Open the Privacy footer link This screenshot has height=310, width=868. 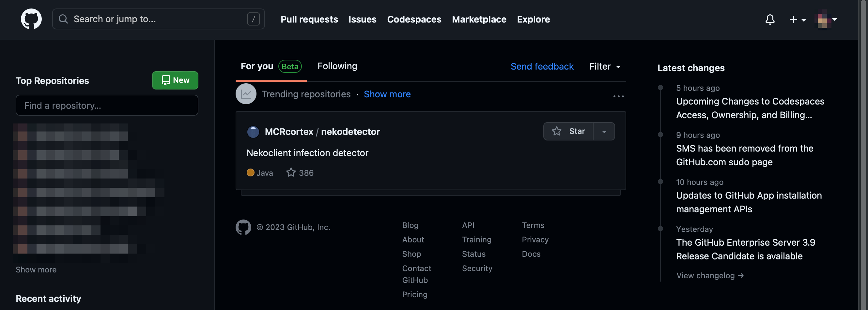point(535,239)
